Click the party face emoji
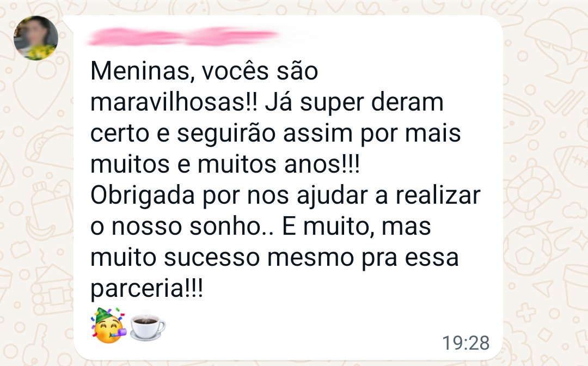 pos(109,325)
